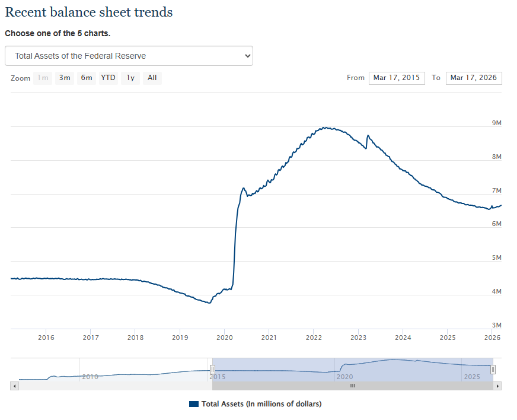Image resolution: width=517 pixels, height=420 pixels.
Task: Click the From date field
Action: click(396, 78)
